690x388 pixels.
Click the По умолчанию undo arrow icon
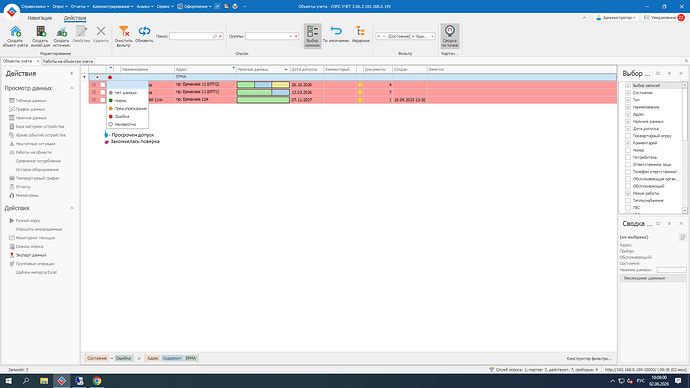[x=336, y=31]
